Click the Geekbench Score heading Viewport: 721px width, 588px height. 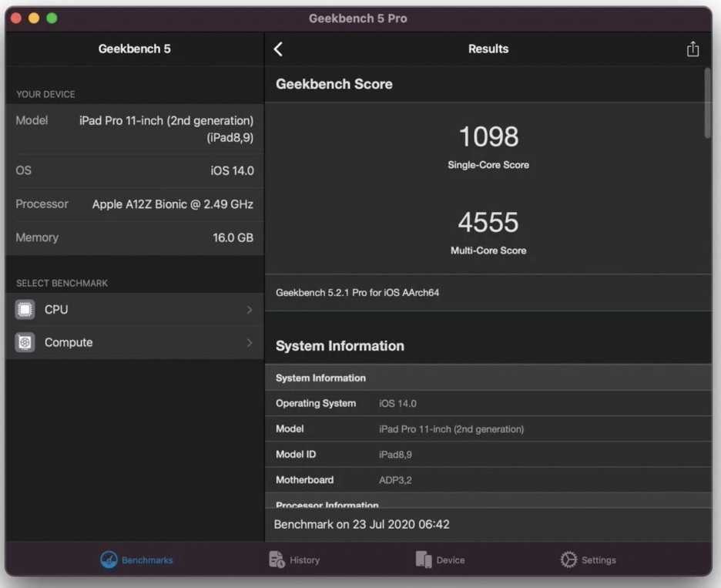tap(334, 84)
